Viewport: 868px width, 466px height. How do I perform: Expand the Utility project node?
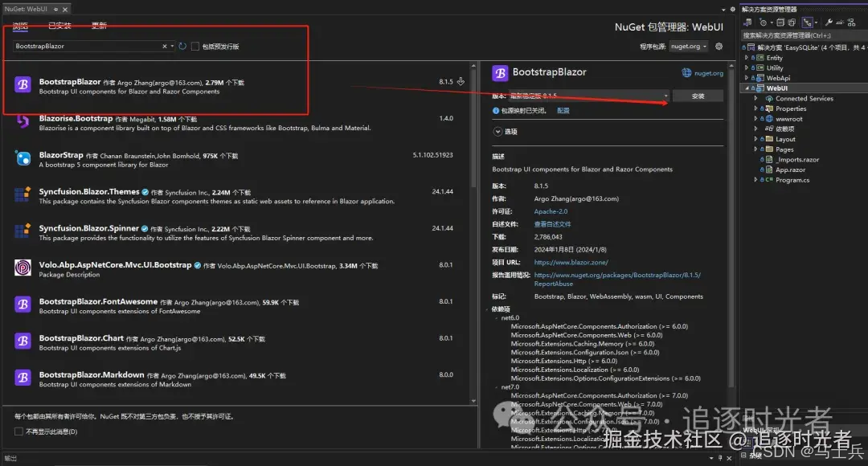pyautogui.click(x=746, y=67)
